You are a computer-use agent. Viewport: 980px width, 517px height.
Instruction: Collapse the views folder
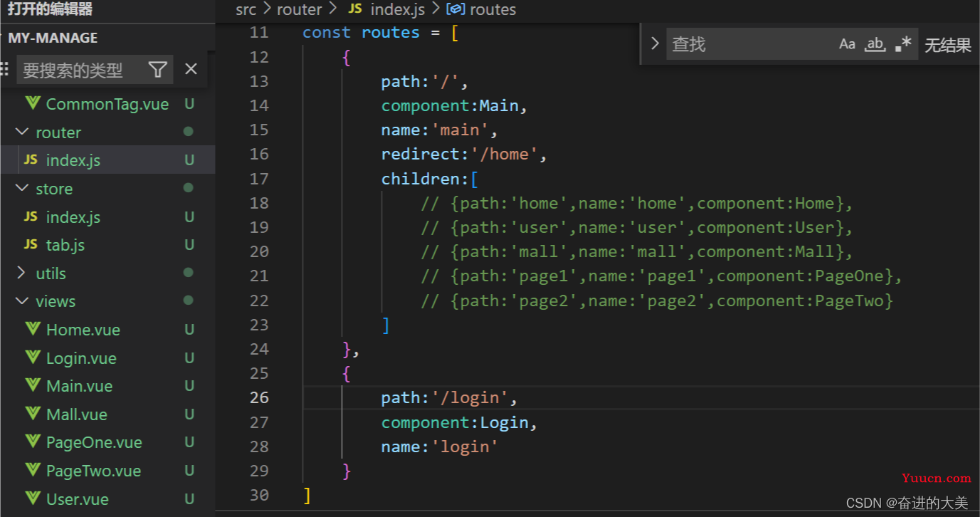point(21,301)
